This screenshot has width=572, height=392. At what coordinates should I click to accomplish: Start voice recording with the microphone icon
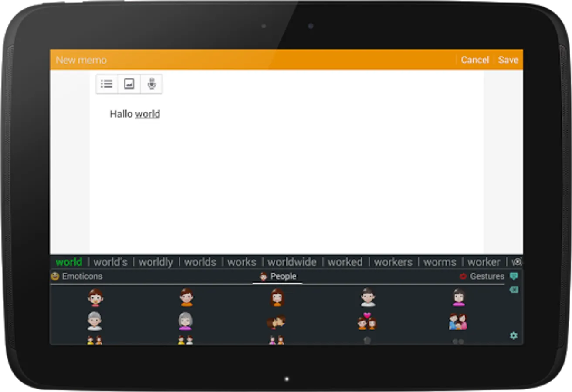[152, 84]
